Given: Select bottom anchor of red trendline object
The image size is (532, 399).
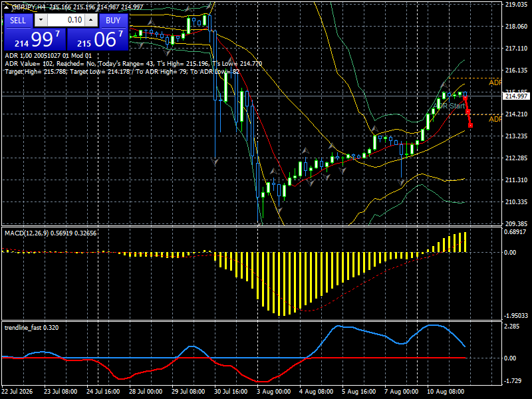Looking at the screenshot, I should [470, 126].
